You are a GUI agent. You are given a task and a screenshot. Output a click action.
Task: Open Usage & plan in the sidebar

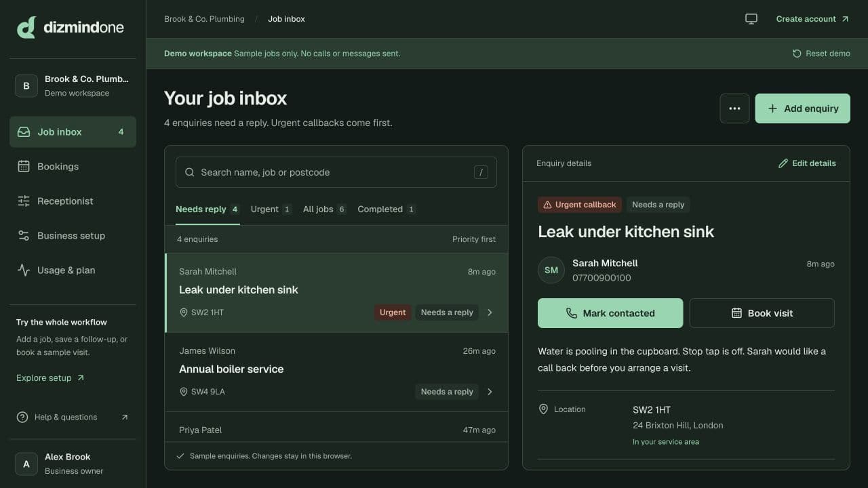(73, 270)
